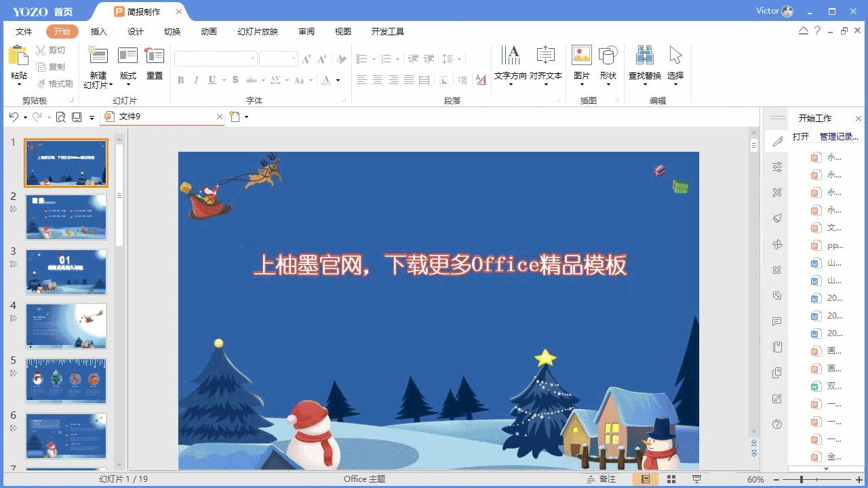This screenshot has height=488, width=868.
Task: Click the Save icon in quick toolbar
Action: tap(77, 117)
